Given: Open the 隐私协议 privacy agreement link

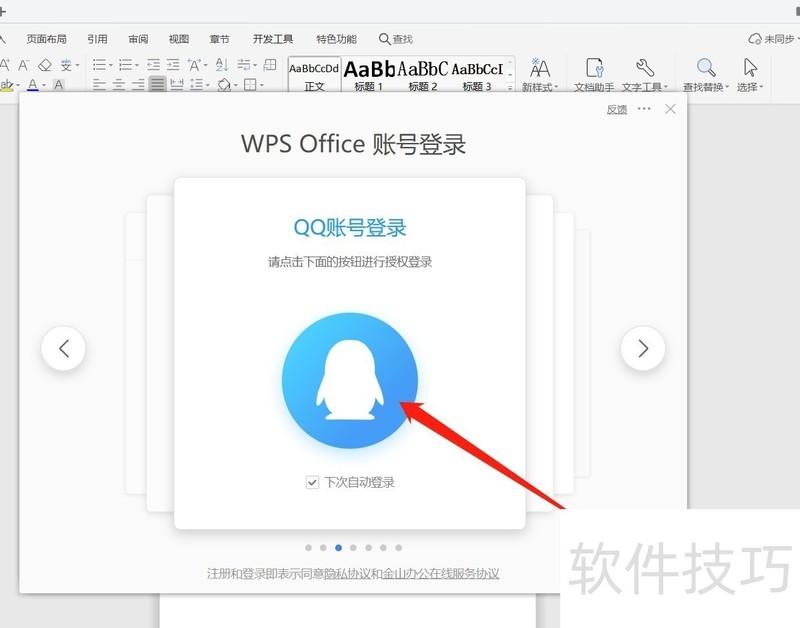Looking at the screenshot, I should (x=347, y=573).
